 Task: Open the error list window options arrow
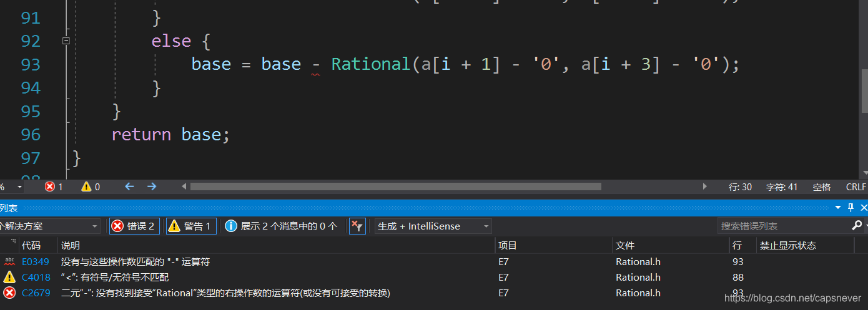(x=838, y=208)
